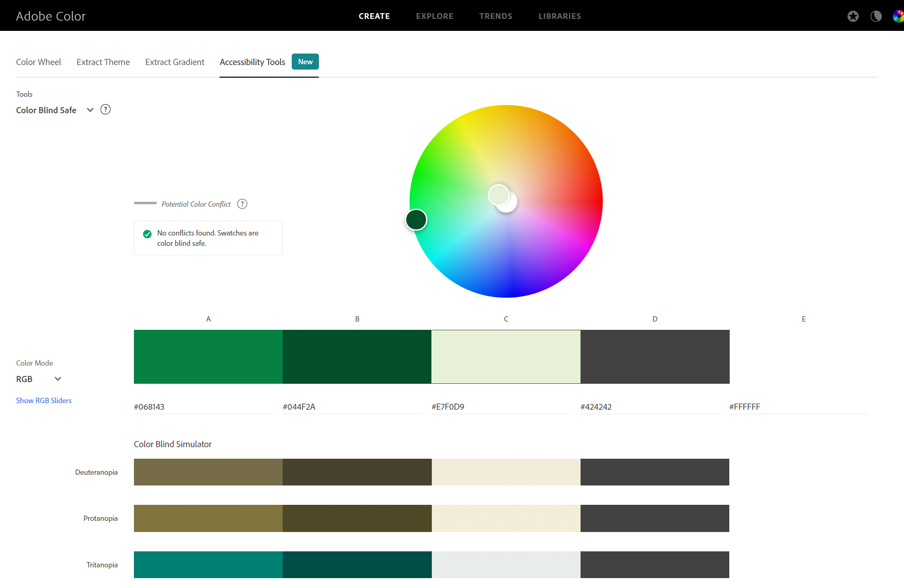Select swatch A green #068143
The width and height of the screenshot is (904, 588).
pos(208,357)
